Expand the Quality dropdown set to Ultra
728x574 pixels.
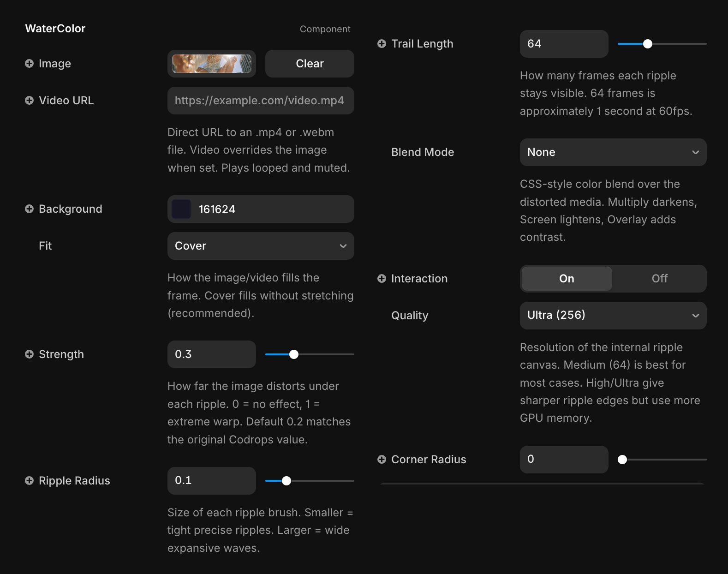tap(613, 316)
